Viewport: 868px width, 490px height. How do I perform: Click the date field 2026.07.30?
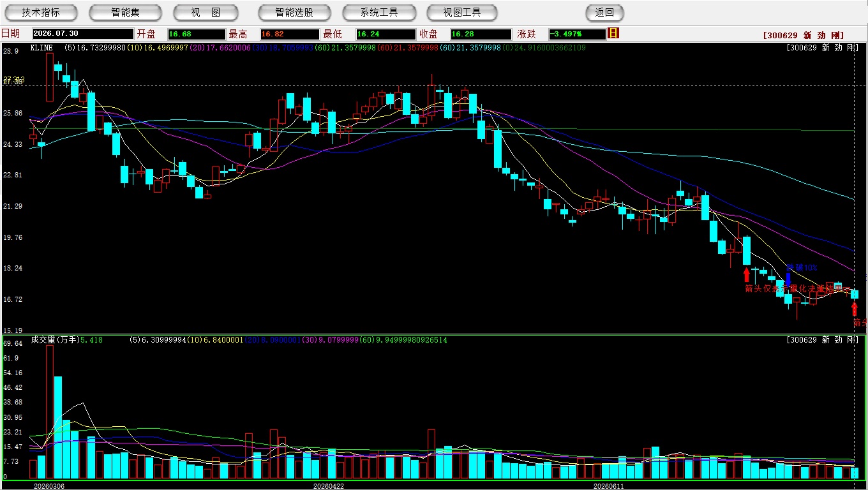tap(83, 34)
